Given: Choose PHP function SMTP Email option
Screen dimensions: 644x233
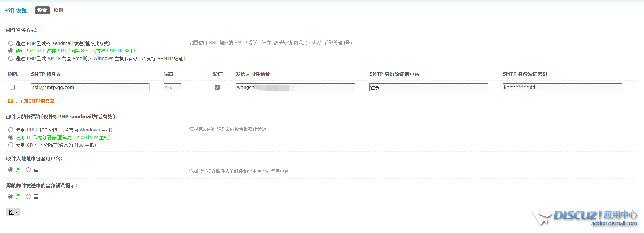Looking at the screenshot, I should pyautogui.click(x=11, y=59).
